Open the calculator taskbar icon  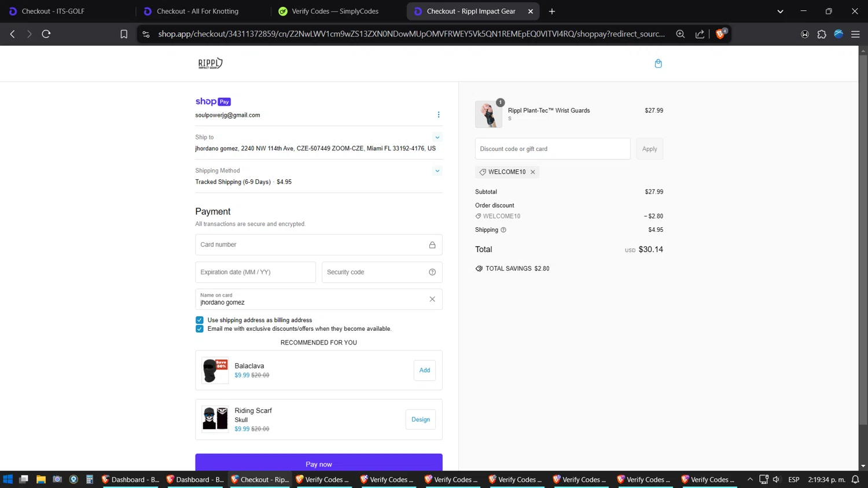[x=90, y=479]
